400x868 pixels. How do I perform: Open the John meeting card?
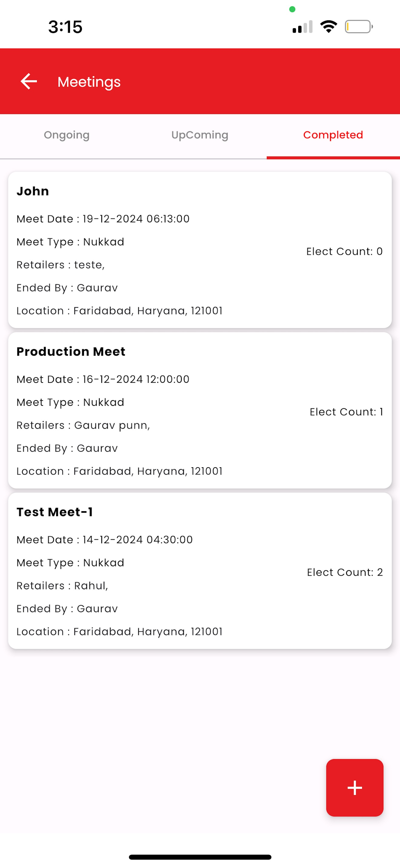pyautogui.click(x=200, y=250)
